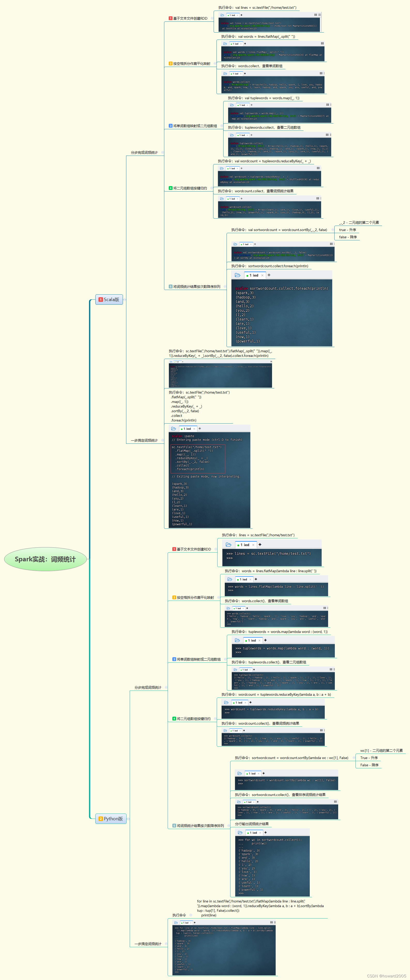Click plus icon in Python print(wc) loop terminal

pyautogui.click(x=266, y=833)
